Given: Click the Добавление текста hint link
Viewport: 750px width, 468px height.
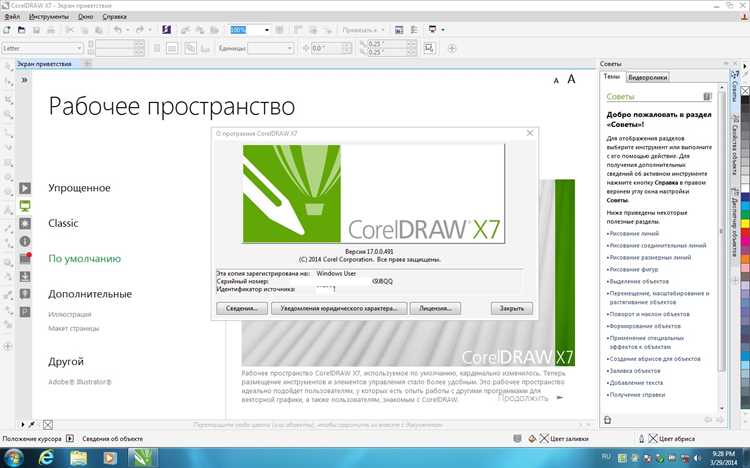Looking at the screenshot, I should click(636, 383).
